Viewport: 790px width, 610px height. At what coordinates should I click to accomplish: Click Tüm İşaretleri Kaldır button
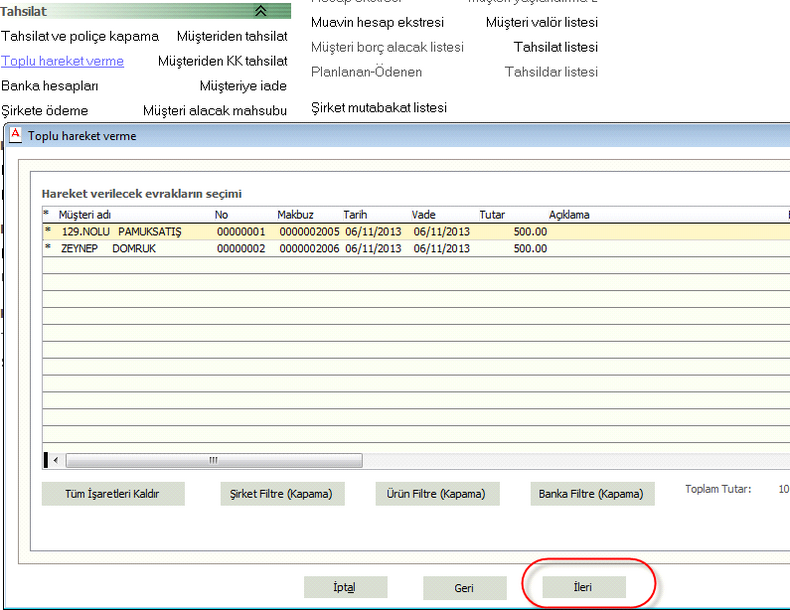(x=112, y=494)
